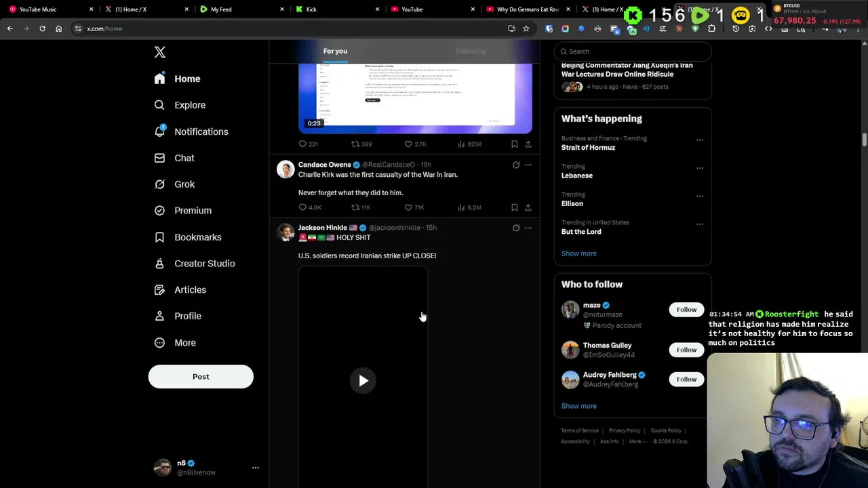
Task: Open More options in the sidebar
Action: [175, 343]
